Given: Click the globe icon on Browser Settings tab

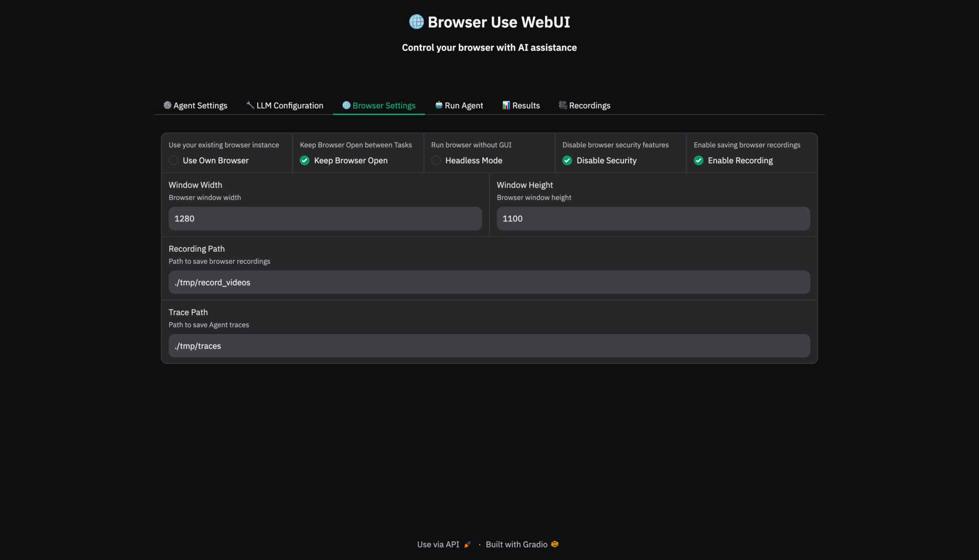Looking at the screenshot, I should [346, 105].
